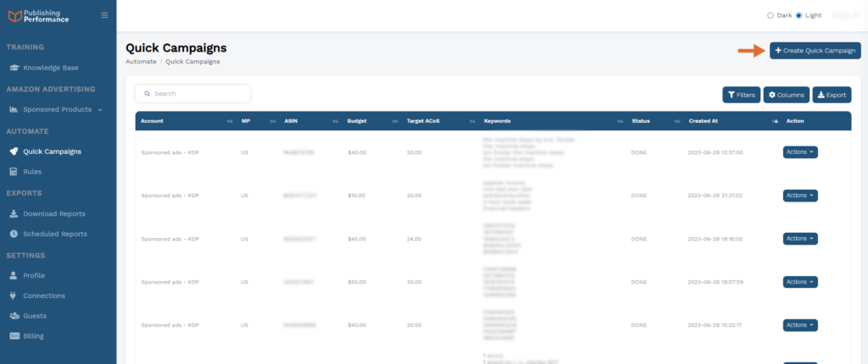This screenshot has width=868, height=364.
Task: Click the Download Reports download icon
Action: tap(14, 214)
